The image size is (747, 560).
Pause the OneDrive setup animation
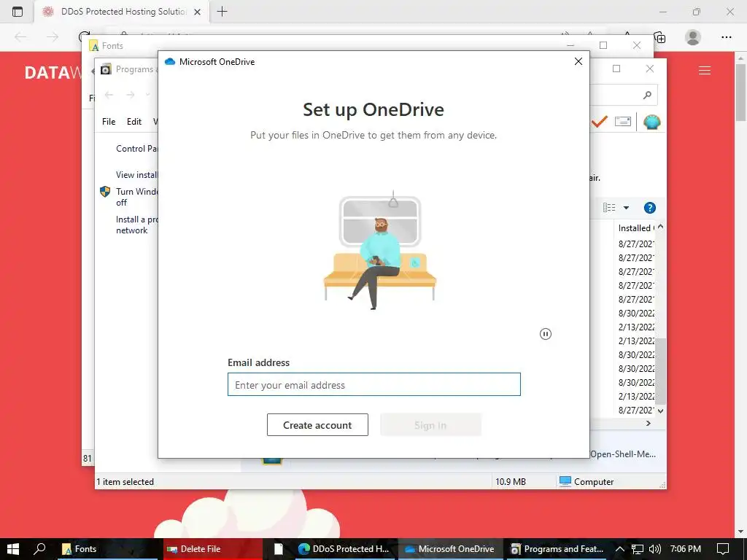(x=546, y=334)
